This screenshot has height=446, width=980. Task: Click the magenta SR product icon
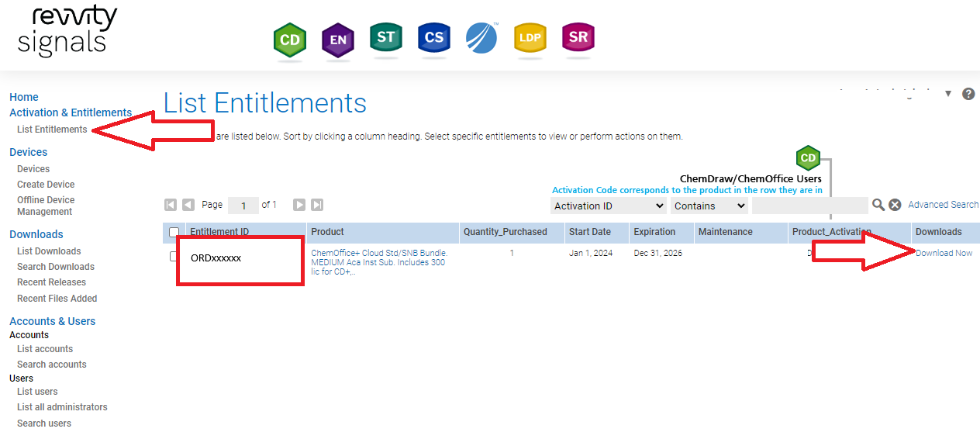click(x=578, y=38)
